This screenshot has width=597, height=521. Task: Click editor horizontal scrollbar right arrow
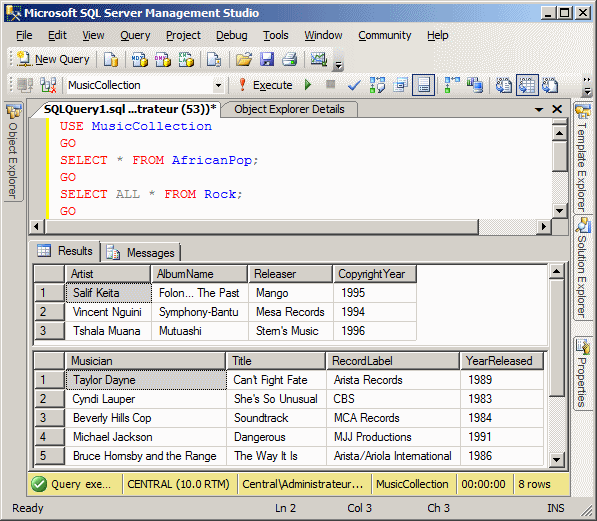pos(544,227)
